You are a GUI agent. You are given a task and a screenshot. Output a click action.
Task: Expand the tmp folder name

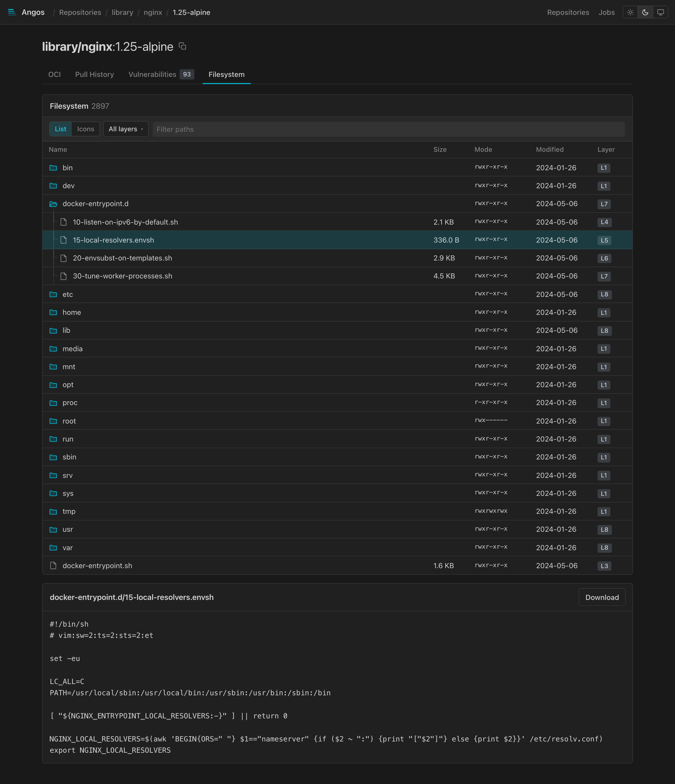[x=69, y=511]
